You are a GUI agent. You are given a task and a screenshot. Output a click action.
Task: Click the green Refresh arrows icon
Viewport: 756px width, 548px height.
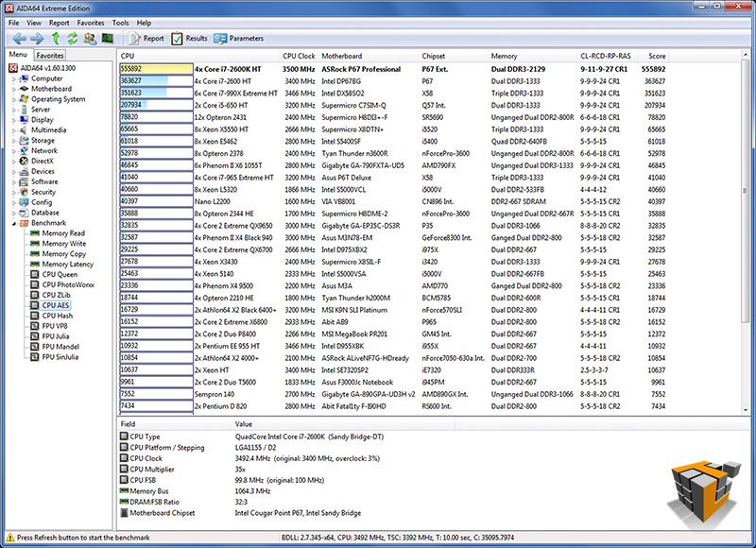click(73, 39)
